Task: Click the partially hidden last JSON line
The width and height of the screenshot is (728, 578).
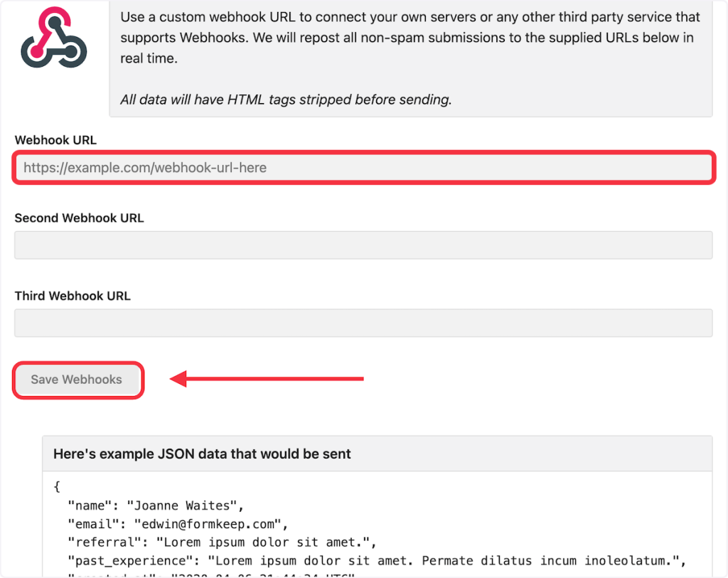Action: point(213,574)
